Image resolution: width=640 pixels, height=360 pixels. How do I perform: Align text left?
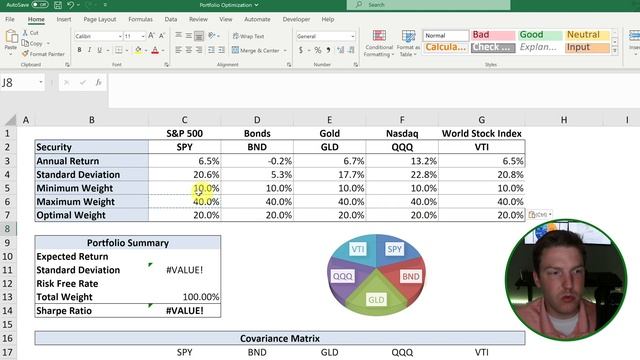(x=179, y=50)
